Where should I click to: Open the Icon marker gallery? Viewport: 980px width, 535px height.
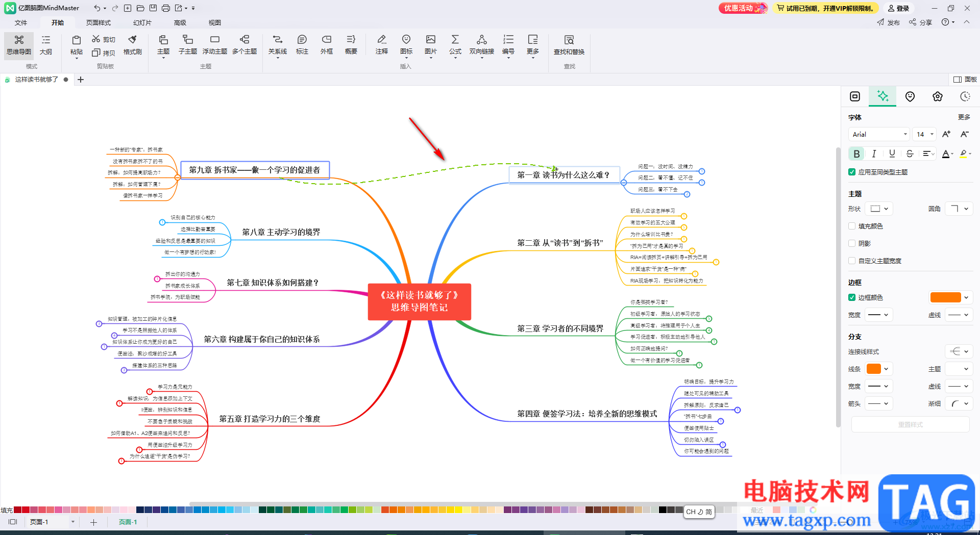(x=406, y=45)
